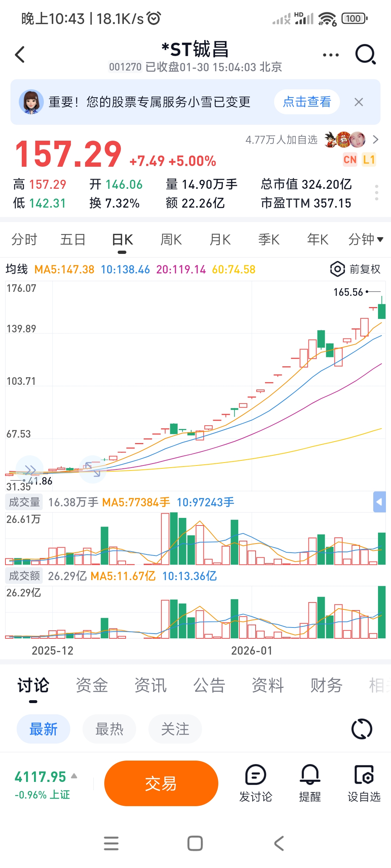Image resolution: width=391 pixels, height=868 pixels.
Task: Switch to the 周K chart tab
Action: coord(171,239)
